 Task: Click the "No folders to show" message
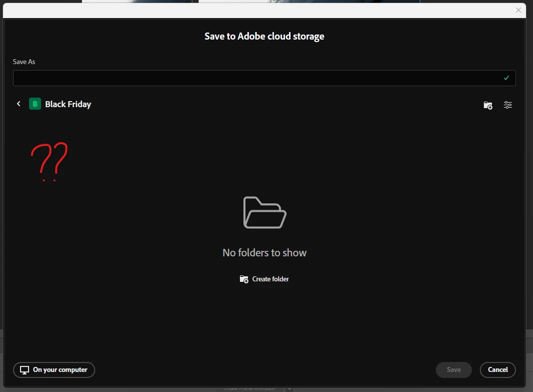264,253
